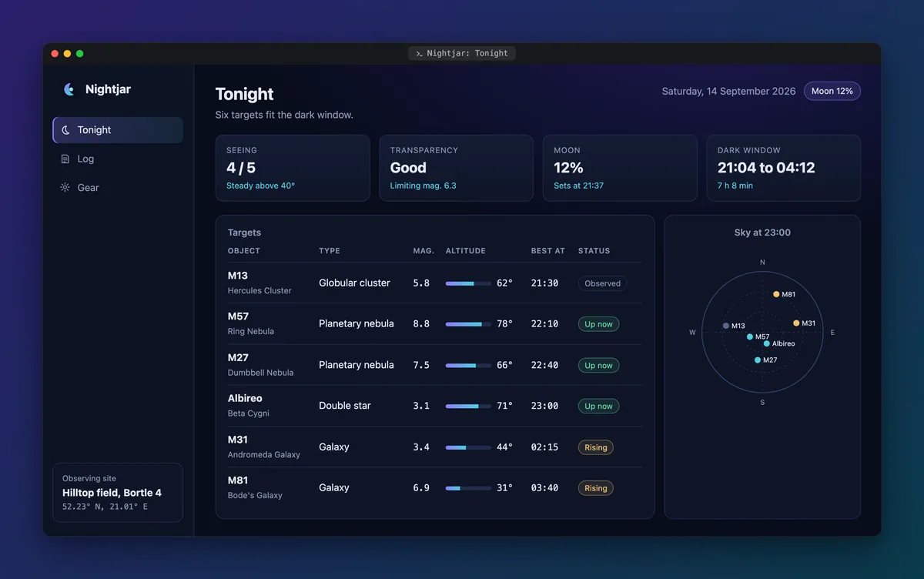Open the Seeing 4 / 5 card
The height and width of the screenshot is (579, 924).
[293, 168]
